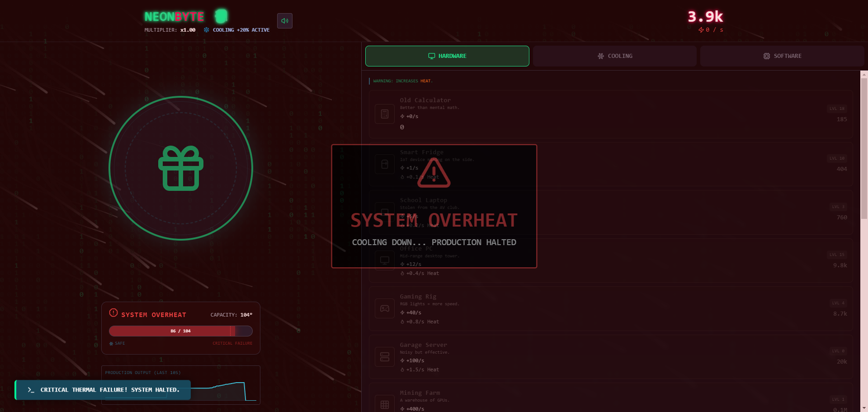Open the COOLING tab
The width and height of the screenshot is (868, 412).
(615, 56)
